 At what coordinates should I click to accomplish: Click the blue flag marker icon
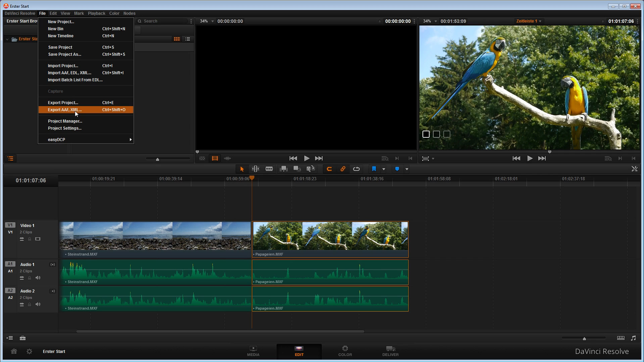click(x=374, y=169)
